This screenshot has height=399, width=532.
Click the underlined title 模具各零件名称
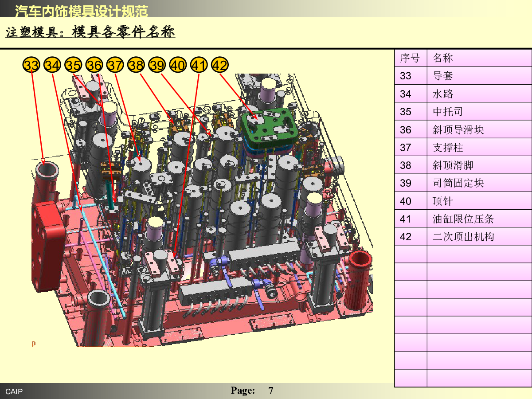tap(123, 32)
